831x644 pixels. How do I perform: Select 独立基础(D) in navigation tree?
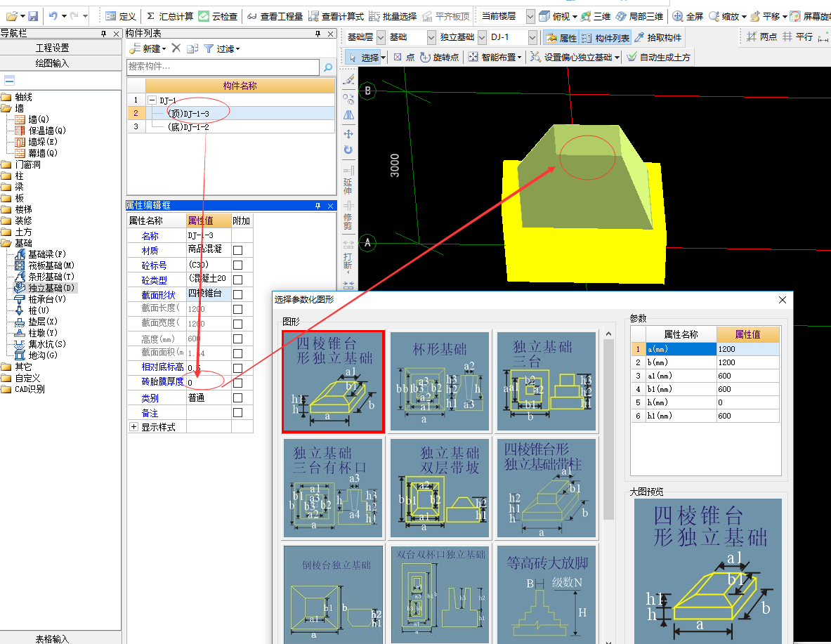point(46,288)
